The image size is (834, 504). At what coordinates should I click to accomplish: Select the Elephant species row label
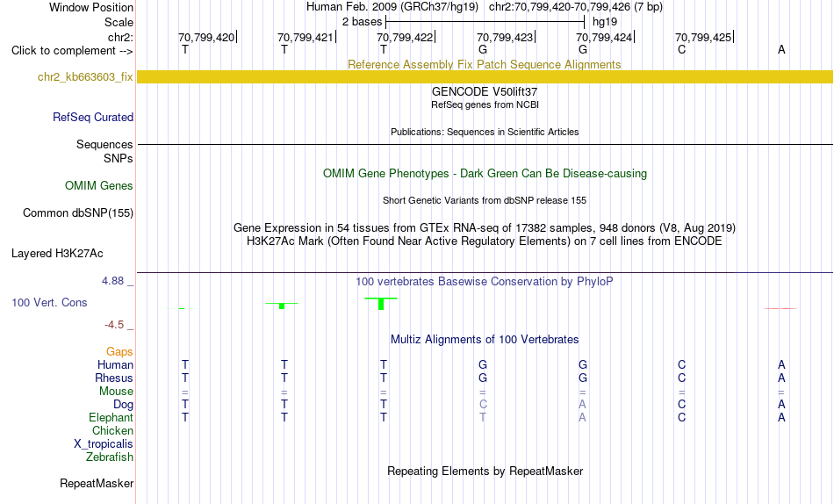pyautogui.click(x=111, y=417)
